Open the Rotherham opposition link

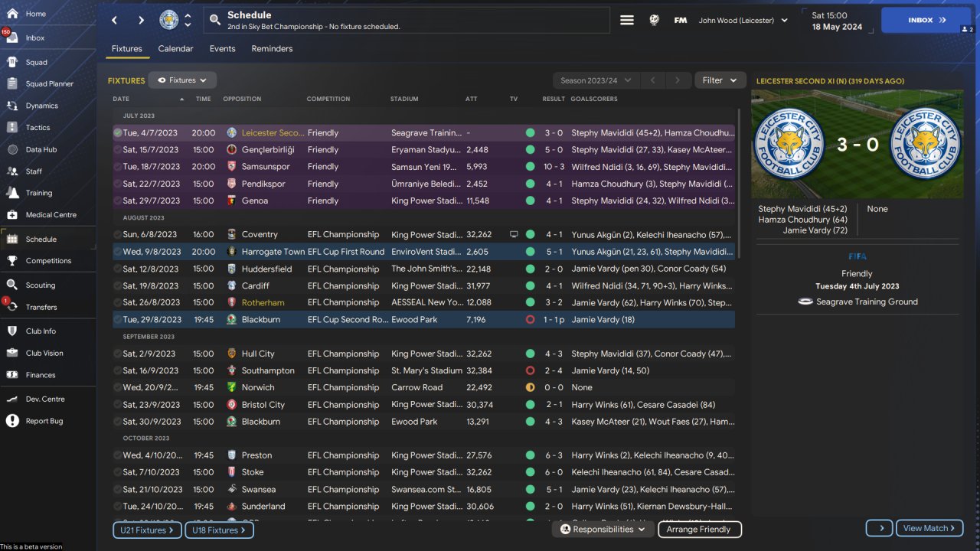coord(263,302)
